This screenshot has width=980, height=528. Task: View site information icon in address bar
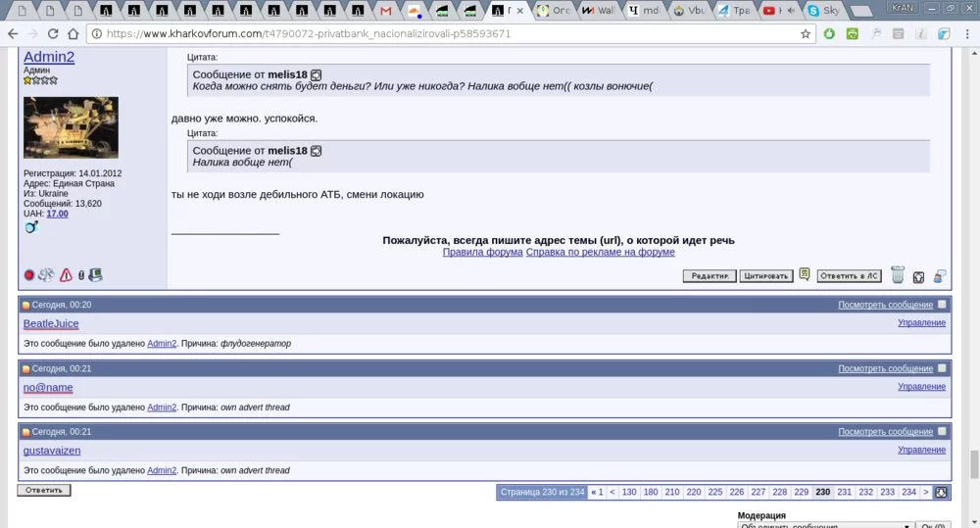(x=97, y=33)
